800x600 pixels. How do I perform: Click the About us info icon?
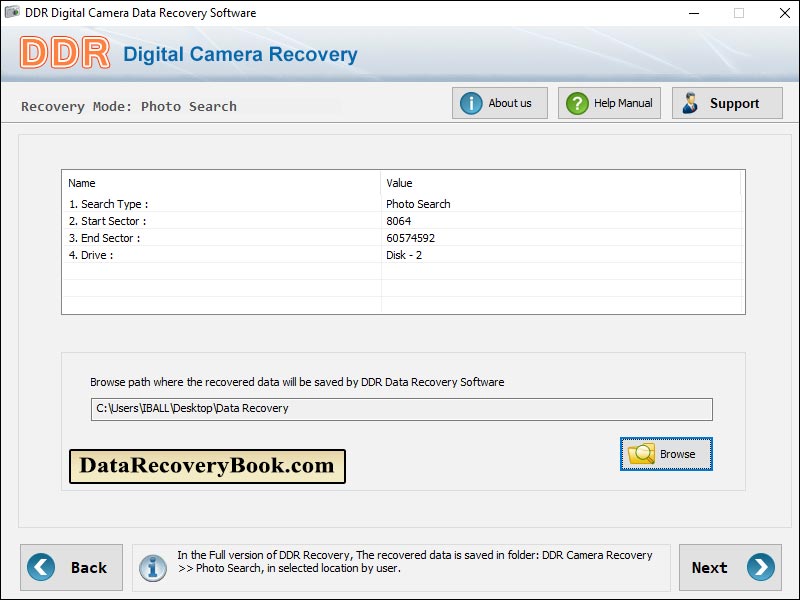pos(471,102)
